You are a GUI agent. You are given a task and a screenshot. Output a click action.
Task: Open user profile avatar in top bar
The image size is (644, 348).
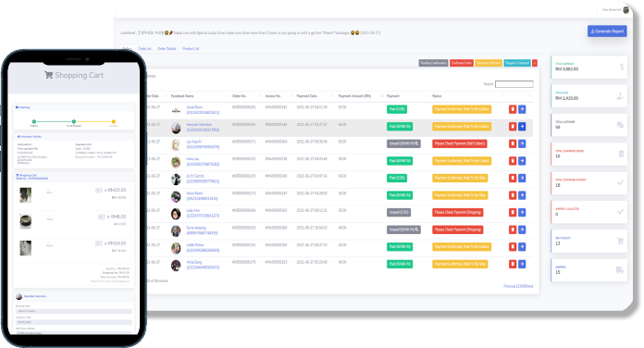pyautogui.click(x=625, y=10)
